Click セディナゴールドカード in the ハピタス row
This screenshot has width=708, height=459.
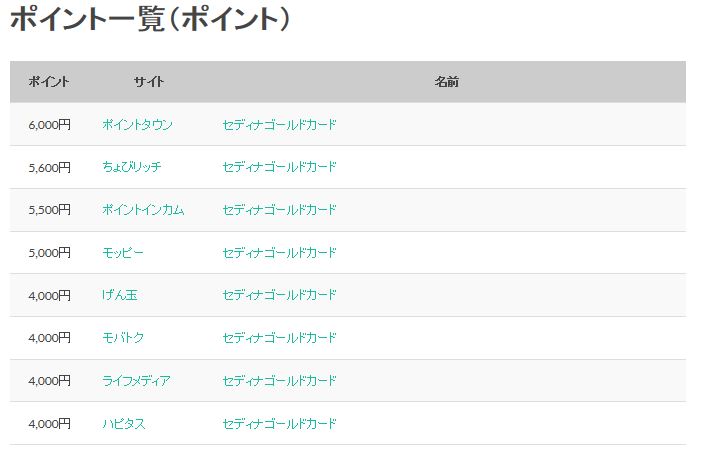tap(279, 423)
